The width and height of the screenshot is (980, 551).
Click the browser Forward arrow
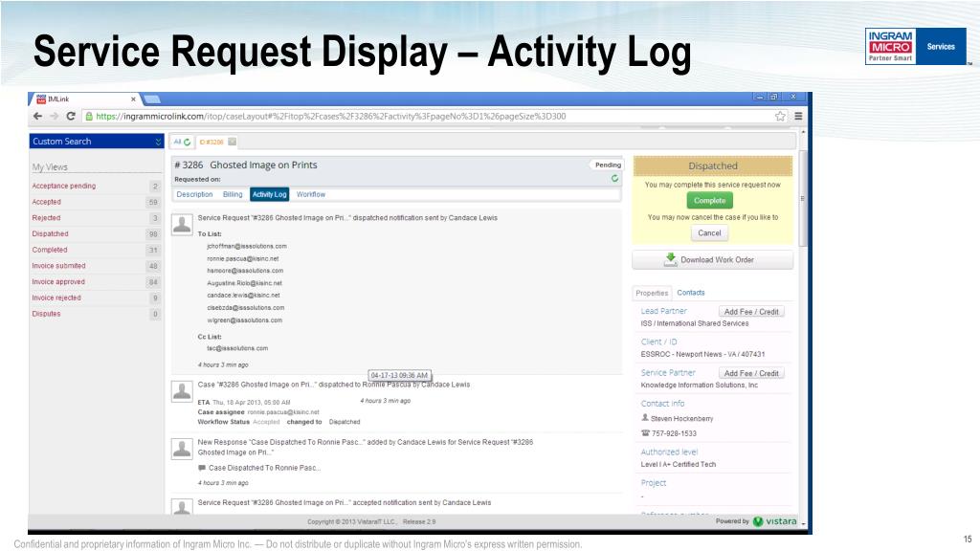(x=55, y=116)
